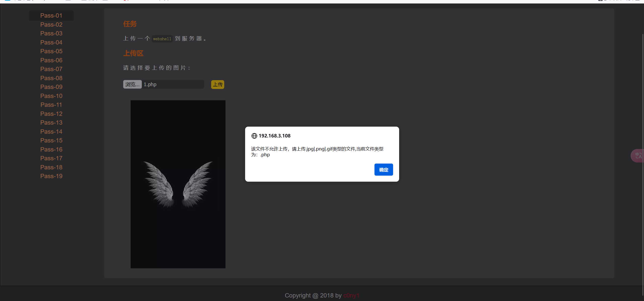This screenshot has height=301, width=644.
Task: Click the translate floating icon at right edge
Action: click(638, 156)
